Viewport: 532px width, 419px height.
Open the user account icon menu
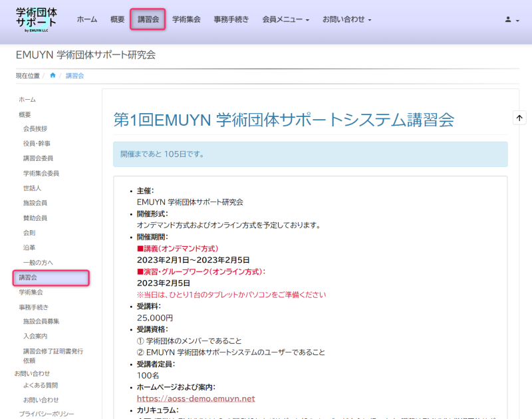(x=511, y=20)
